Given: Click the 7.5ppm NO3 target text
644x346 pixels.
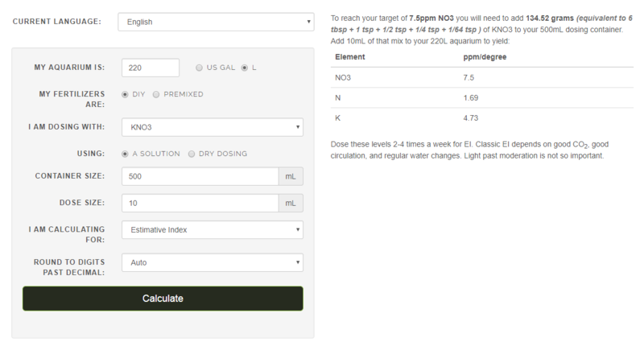Looking at the screenshot, I should coord(431,18).
